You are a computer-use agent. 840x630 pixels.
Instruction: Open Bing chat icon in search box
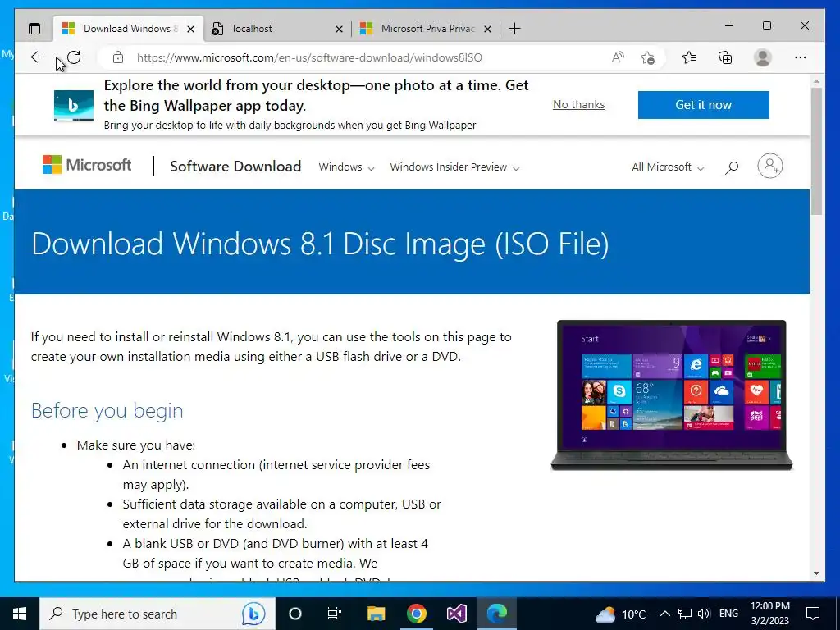click(253, 614)
